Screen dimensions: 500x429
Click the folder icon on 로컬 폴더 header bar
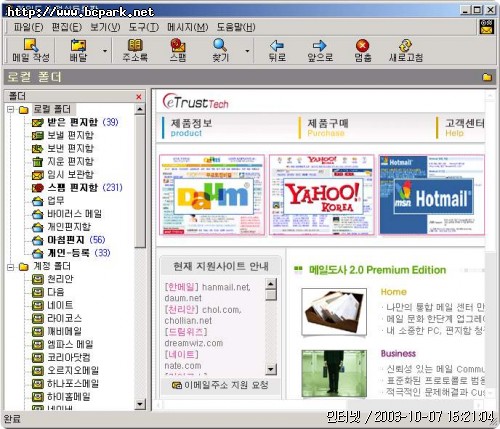(487, 77)
